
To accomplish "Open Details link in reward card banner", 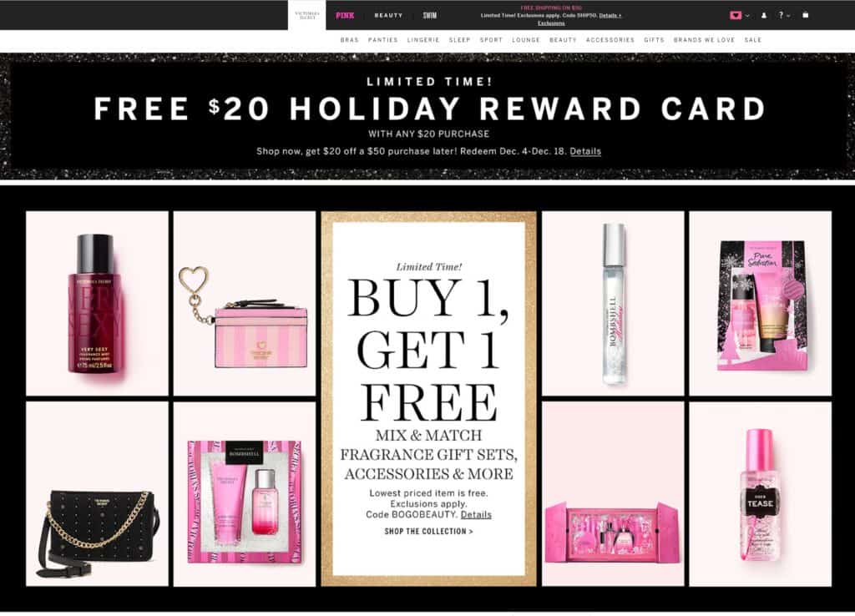I will (x=585, y=152).
